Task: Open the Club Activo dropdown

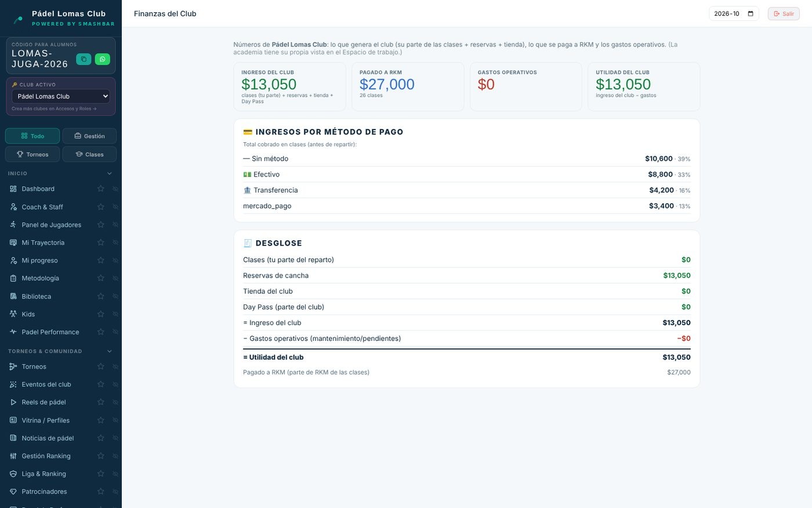Action: (x=61, y=96)
